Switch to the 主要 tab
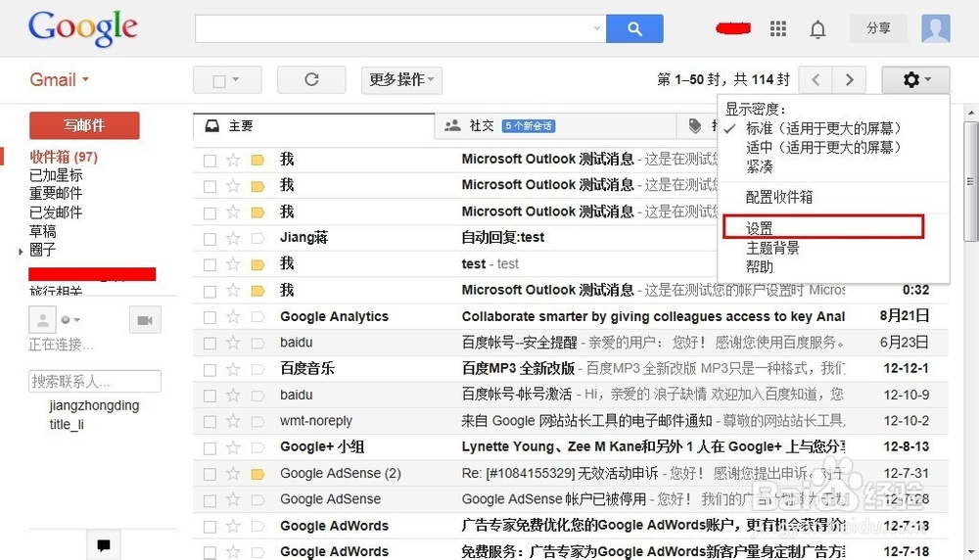 pos(314,126)
